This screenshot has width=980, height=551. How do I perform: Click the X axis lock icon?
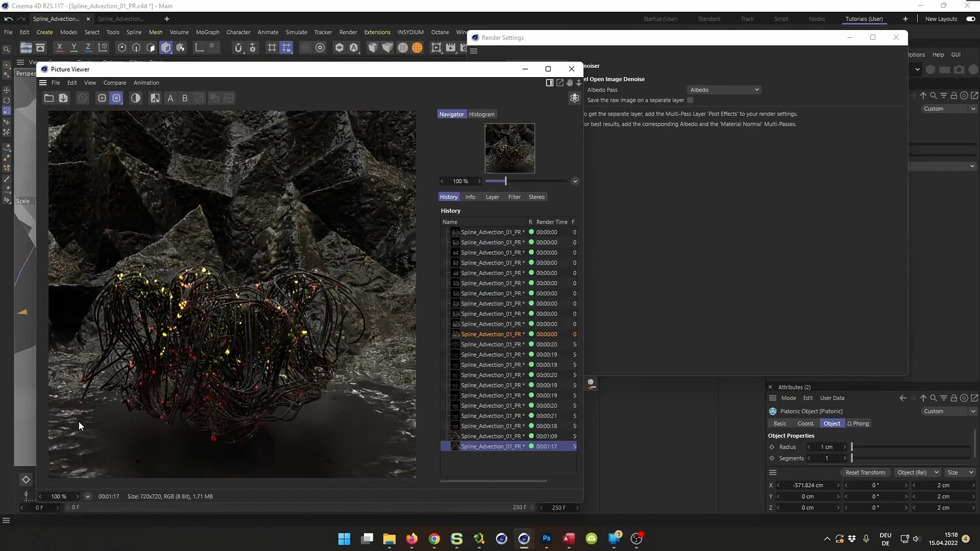59,47
